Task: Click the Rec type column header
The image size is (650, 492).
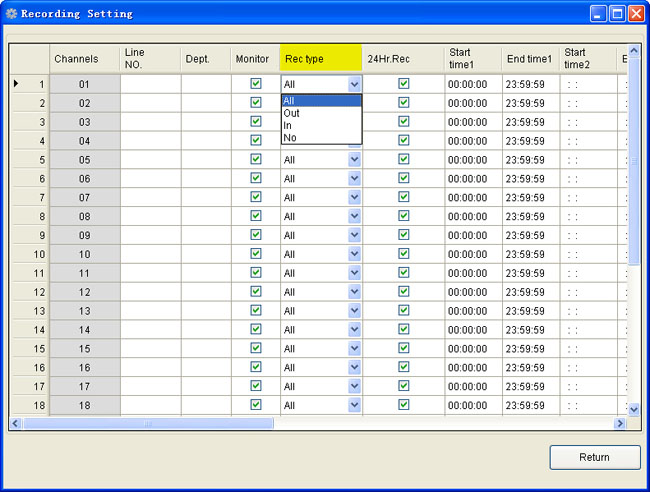Action: 321,59
